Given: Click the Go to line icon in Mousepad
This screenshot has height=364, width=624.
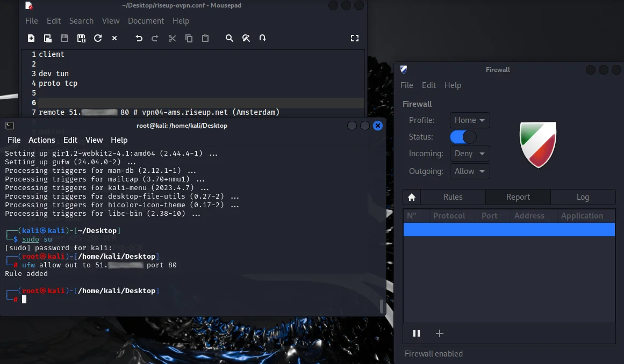Looking at the screenshot, I should [263, 38].
